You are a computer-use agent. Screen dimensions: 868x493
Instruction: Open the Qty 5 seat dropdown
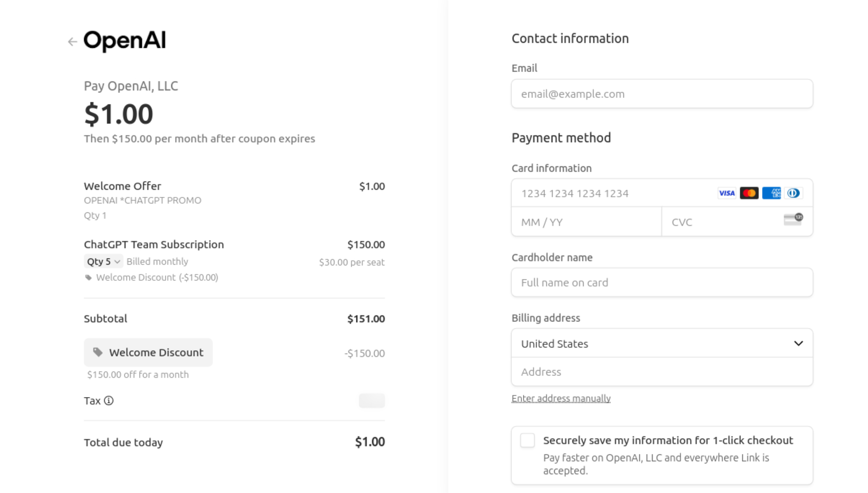click(x=103, y=261)
